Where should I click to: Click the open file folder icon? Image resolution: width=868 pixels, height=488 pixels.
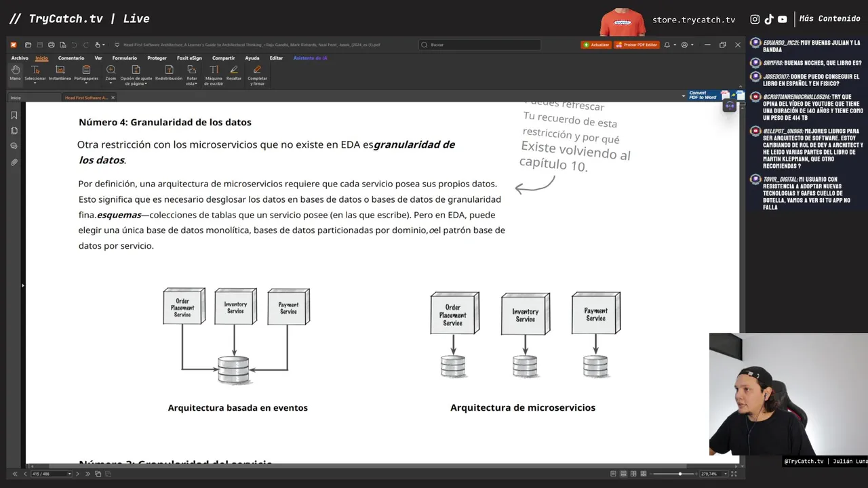coord(30,45)
